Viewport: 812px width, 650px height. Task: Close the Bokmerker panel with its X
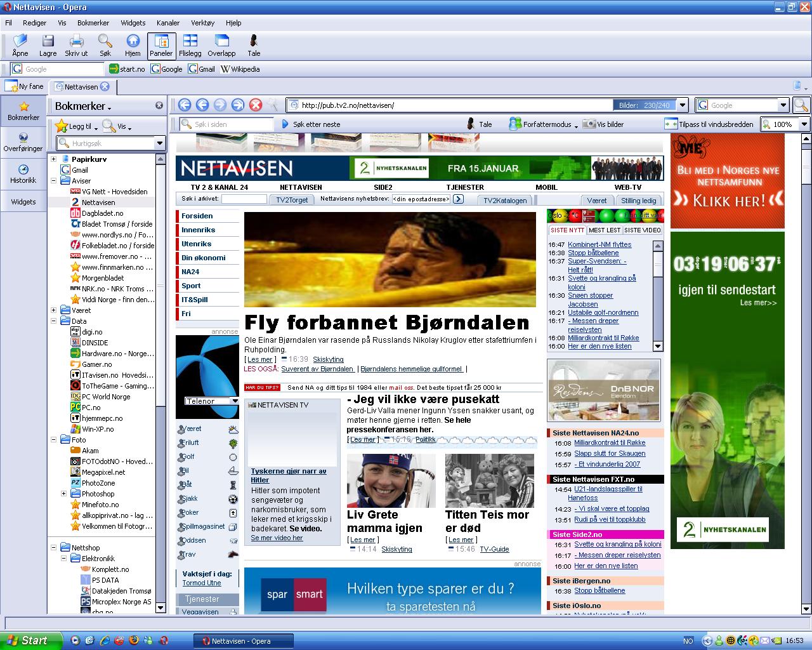tap(159, 106)
